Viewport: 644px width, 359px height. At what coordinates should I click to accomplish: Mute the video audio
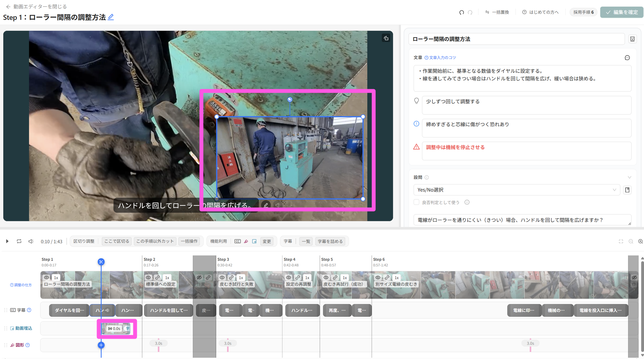point(31,241)
